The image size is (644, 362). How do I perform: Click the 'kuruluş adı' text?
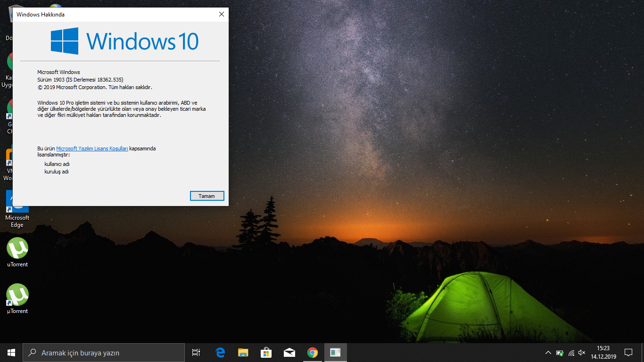point(57,172)
